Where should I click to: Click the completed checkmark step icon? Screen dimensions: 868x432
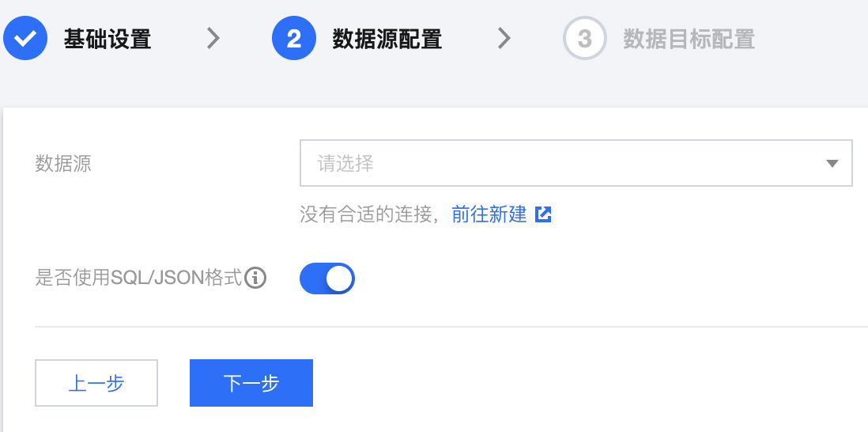tap(25, 38)
